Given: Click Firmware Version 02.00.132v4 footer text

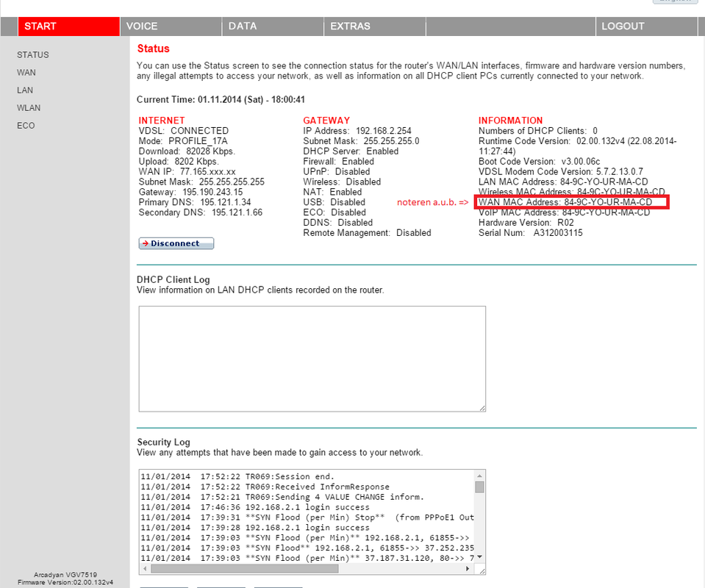Looking at the screenshot, I should point(65,582).
